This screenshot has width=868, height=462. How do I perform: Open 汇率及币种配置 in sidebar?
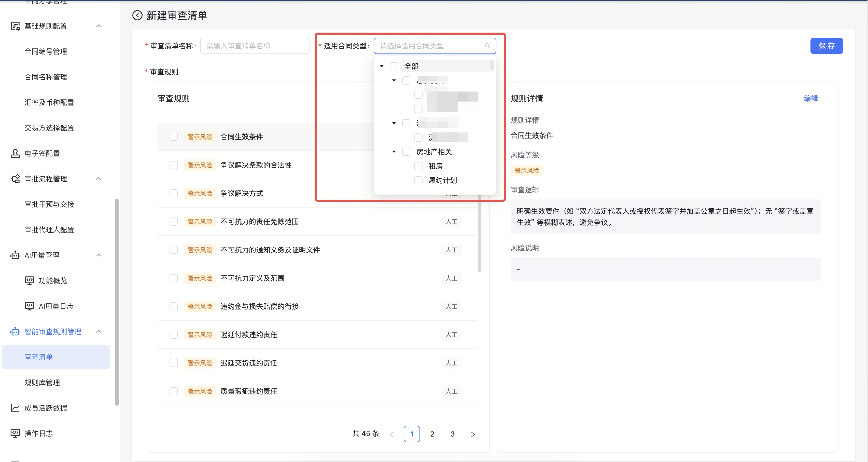[x=49, y=103]
